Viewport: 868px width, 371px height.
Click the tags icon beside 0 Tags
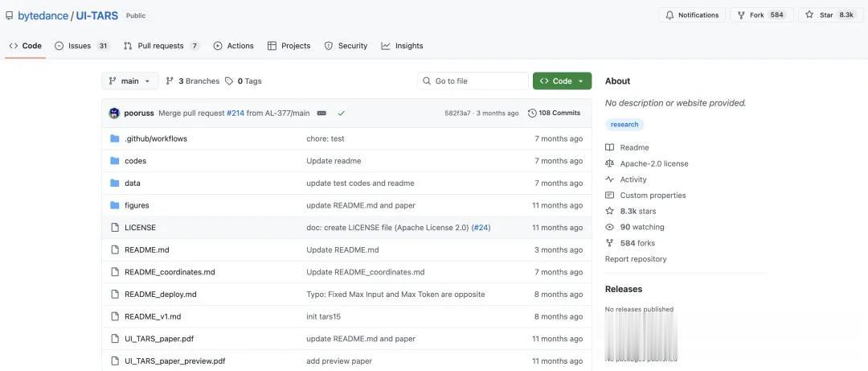tap(229, 81)
